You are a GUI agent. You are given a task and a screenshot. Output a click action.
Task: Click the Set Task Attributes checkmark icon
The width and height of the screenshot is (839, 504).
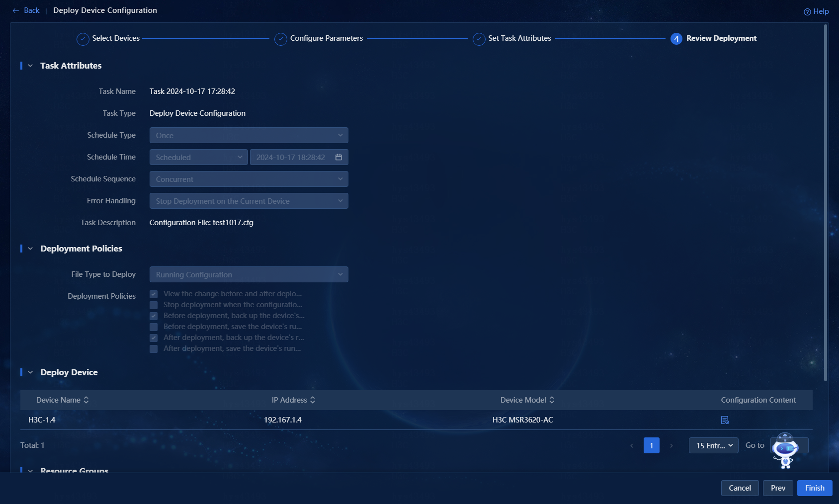tap(479, 39)
